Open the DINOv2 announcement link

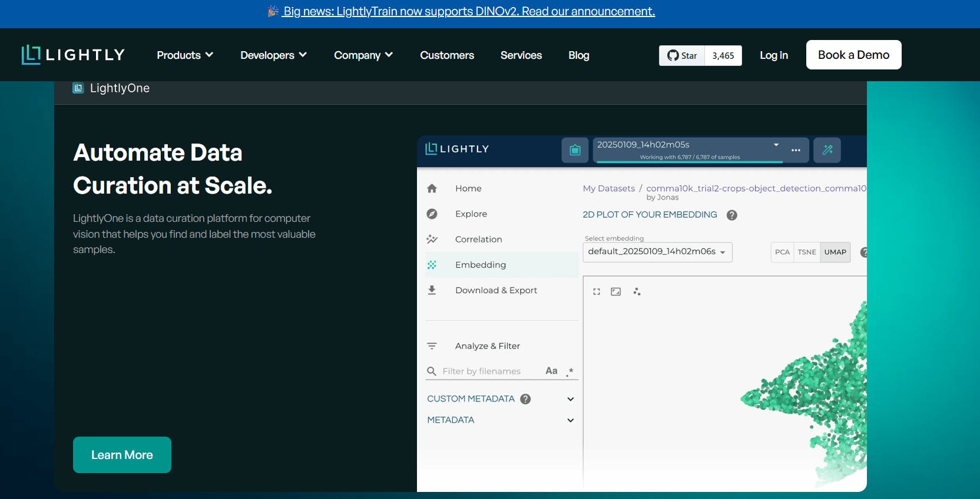coord(469,11)
